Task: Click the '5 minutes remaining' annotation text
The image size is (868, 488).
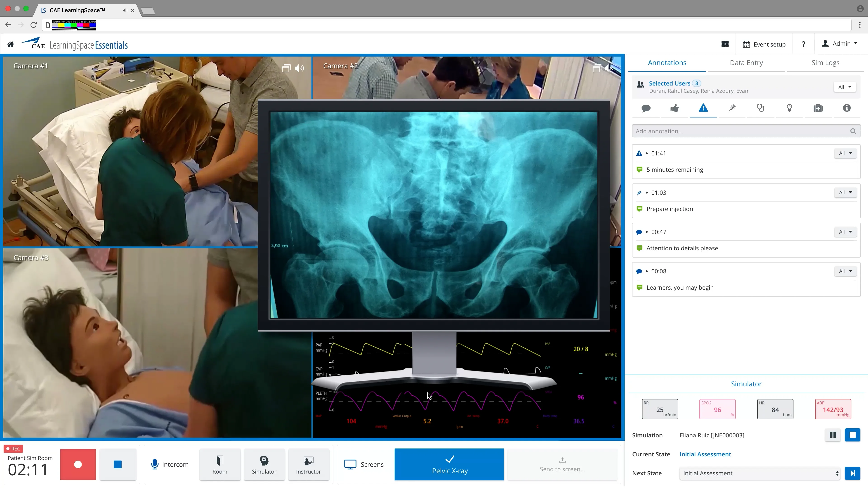Action: [675, 170]
